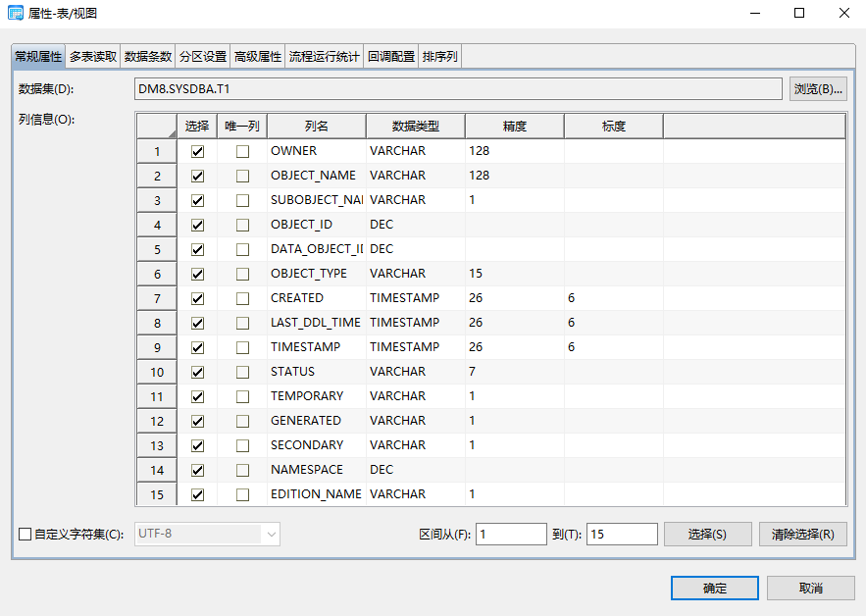Click the 标度 column header

click(614, 126)
